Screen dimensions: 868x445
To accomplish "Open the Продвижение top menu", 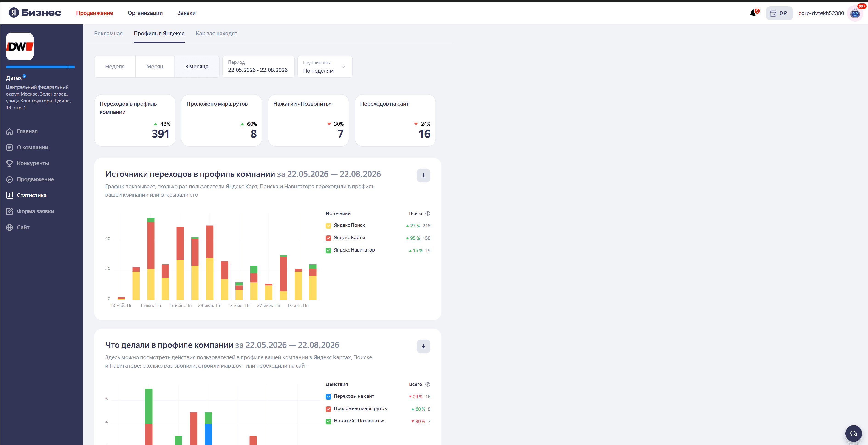I will [x=95, y=13].
